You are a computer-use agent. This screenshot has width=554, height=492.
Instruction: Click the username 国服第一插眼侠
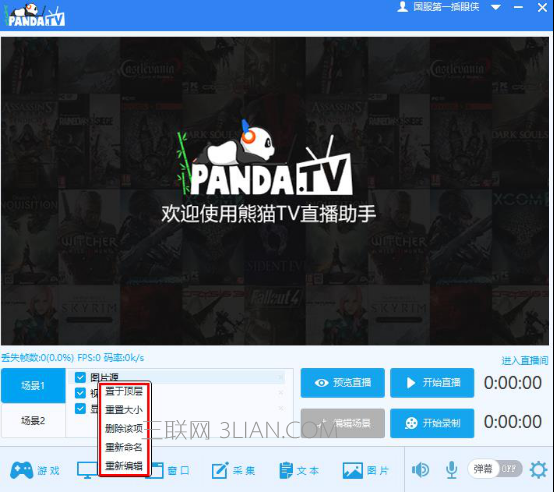pyautogui.click(x=446, y=7)
